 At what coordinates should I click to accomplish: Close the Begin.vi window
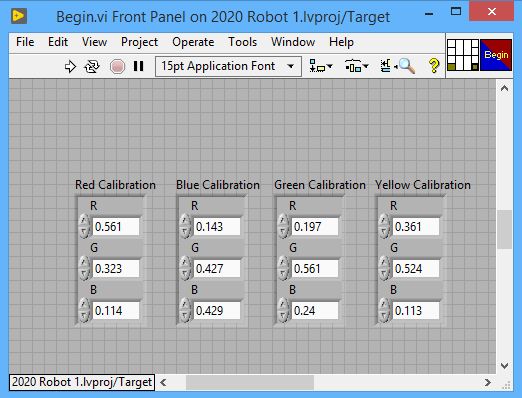(491, 12)
